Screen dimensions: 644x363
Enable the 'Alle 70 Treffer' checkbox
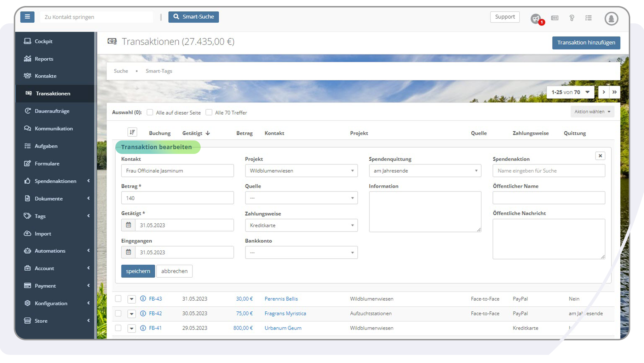click(209, 113)
